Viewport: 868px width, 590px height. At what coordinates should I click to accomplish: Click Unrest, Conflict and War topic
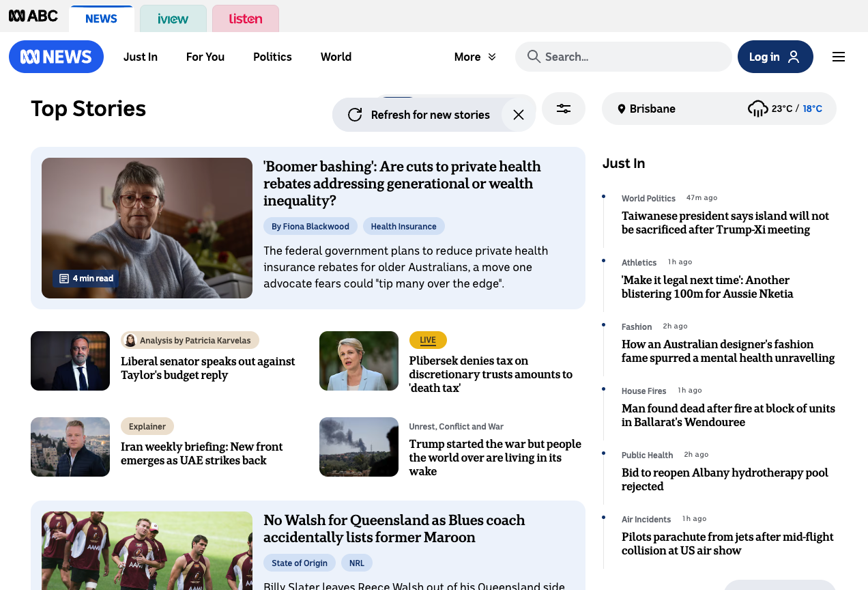pos(457,426)
